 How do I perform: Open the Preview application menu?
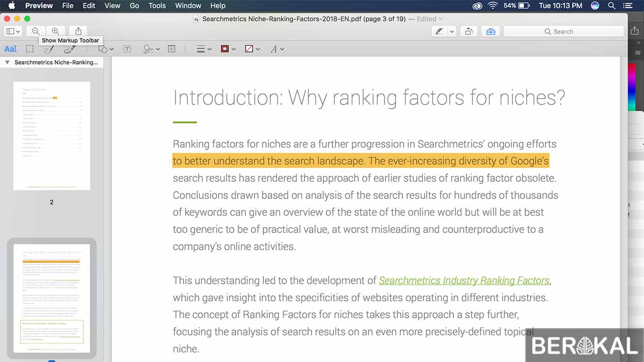39,6
